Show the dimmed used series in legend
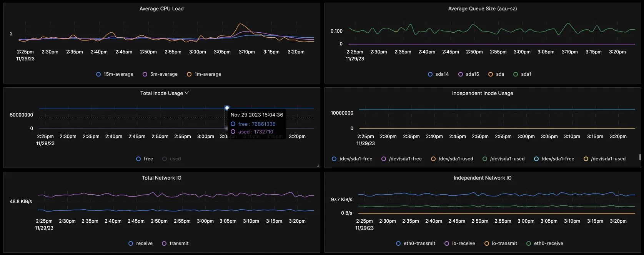644x255 pixels. point(171,159)
